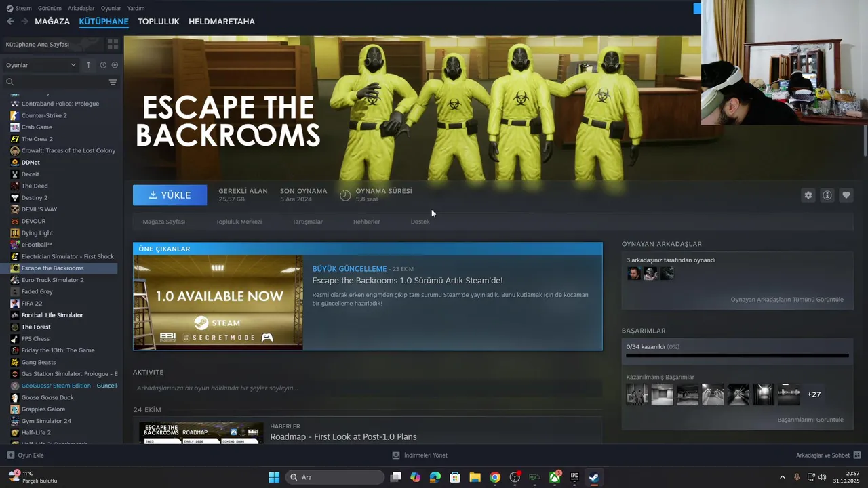Screen dimensions: 868x488
Task: Open File Explorer from taskbar
Action: (475, 477)
